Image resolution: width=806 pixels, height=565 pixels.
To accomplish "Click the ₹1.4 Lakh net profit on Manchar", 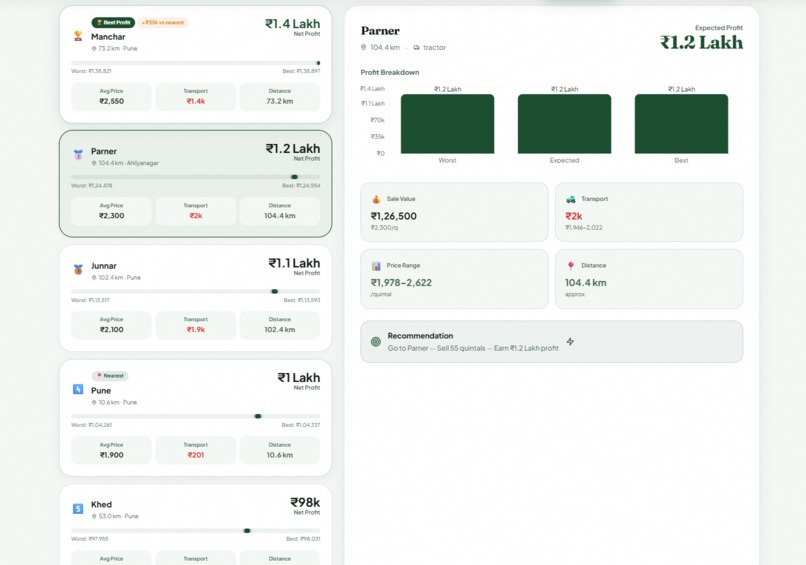I will pyautogui.click(x=292, y=24).
